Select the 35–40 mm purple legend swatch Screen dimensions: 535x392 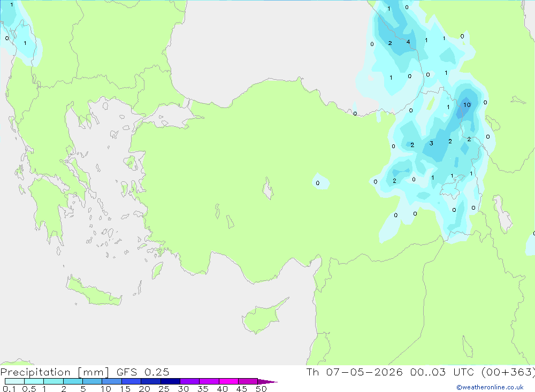pos(209,381)
